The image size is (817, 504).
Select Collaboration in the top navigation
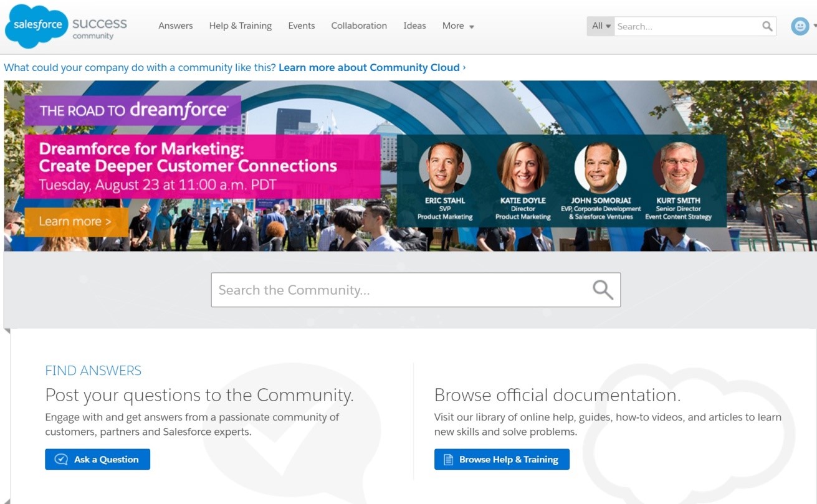point(359,26)
